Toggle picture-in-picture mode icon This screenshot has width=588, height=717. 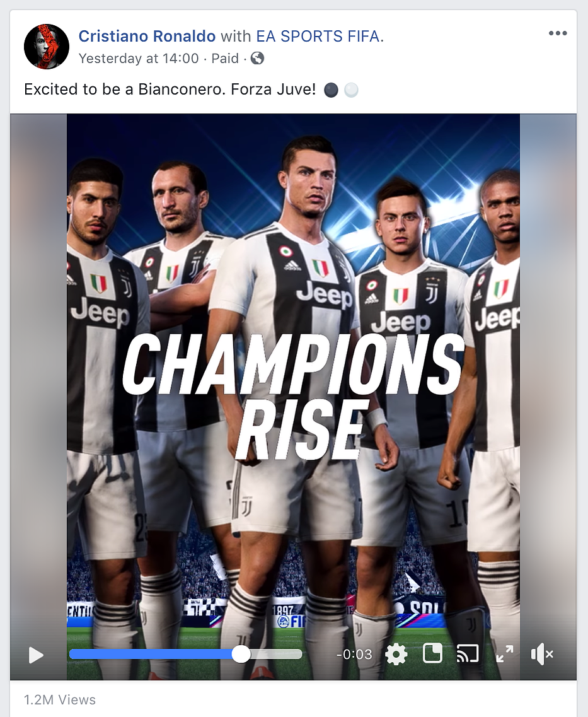[x=432, y=654]
